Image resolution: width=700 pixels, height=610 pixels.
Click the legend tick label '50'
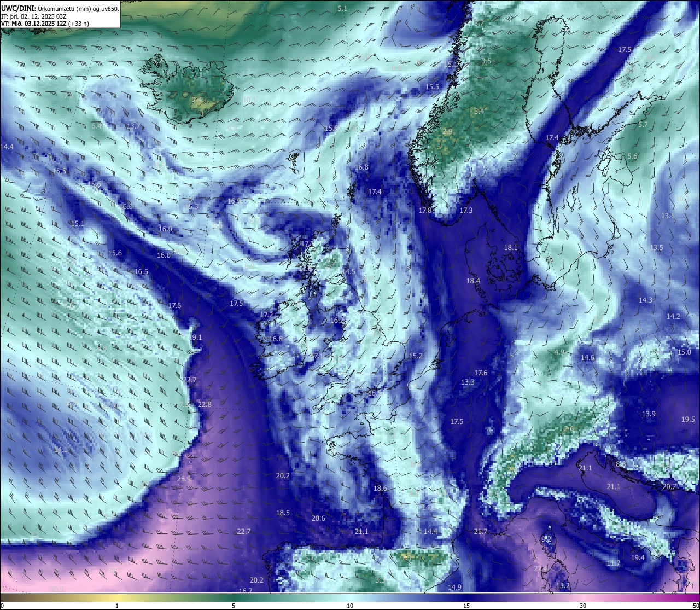pos(695,606)
